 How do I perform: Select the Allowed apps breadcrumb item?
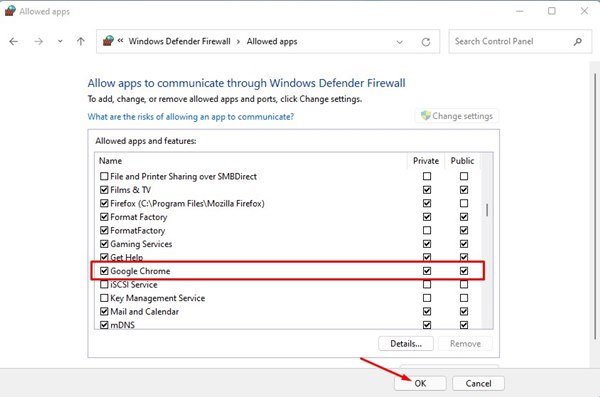(272, 41)
